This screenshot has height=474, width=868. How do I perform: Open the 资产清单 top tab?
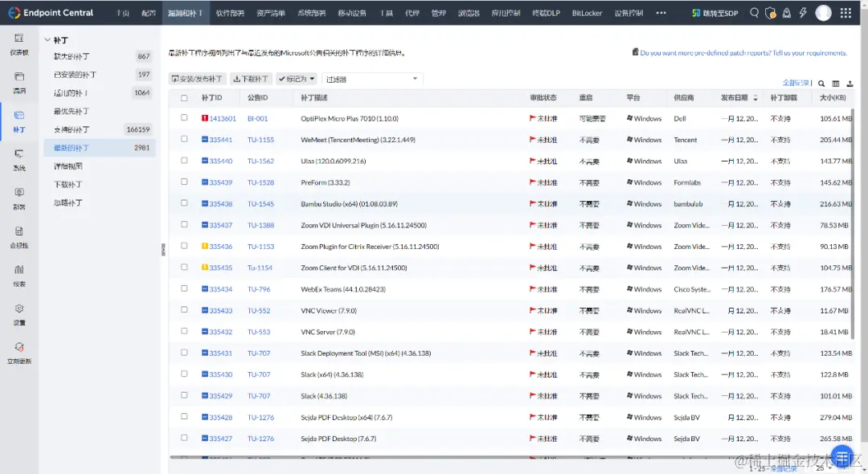pos(271,13)
